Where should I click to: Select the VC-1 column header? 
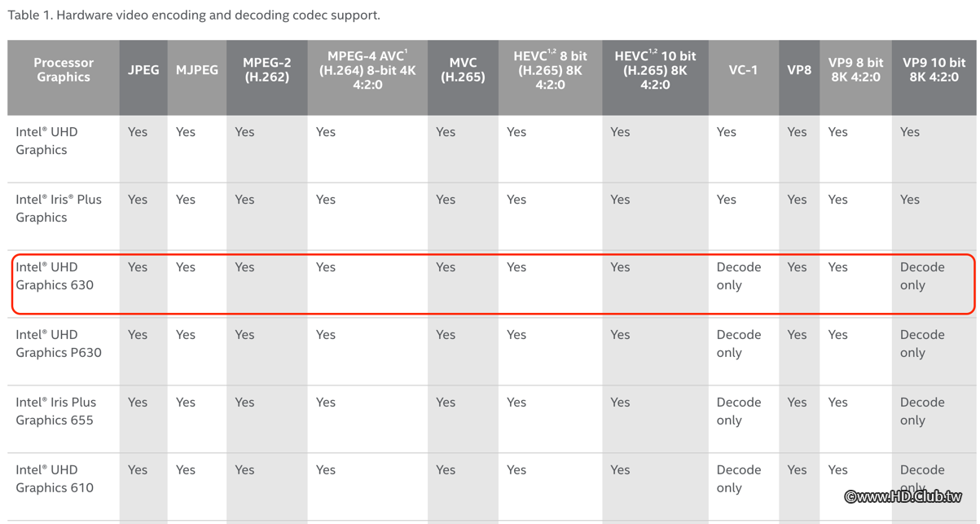[743, 70]
